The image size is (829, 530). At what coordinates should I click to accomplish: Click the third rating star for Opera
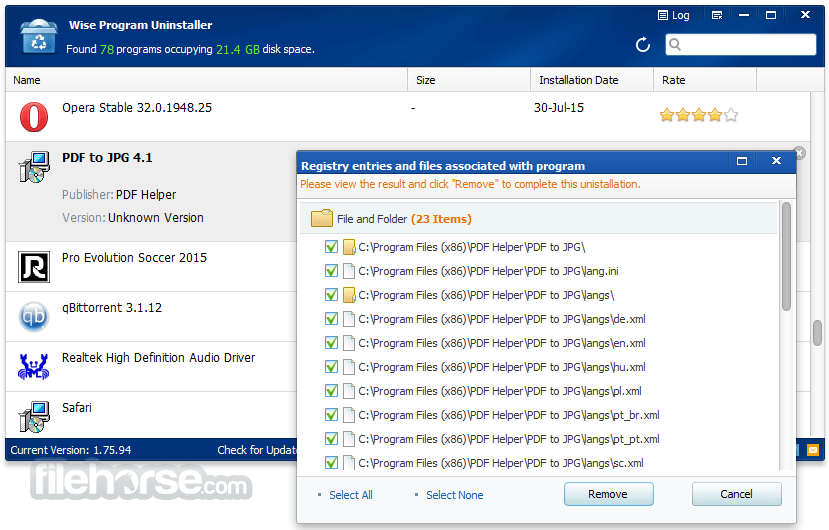pyautogui.click(x=698, y=114)
